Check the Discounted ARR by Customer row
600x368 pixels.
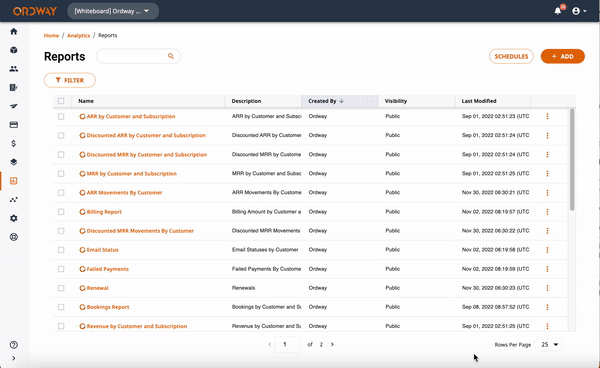(61, 135)
